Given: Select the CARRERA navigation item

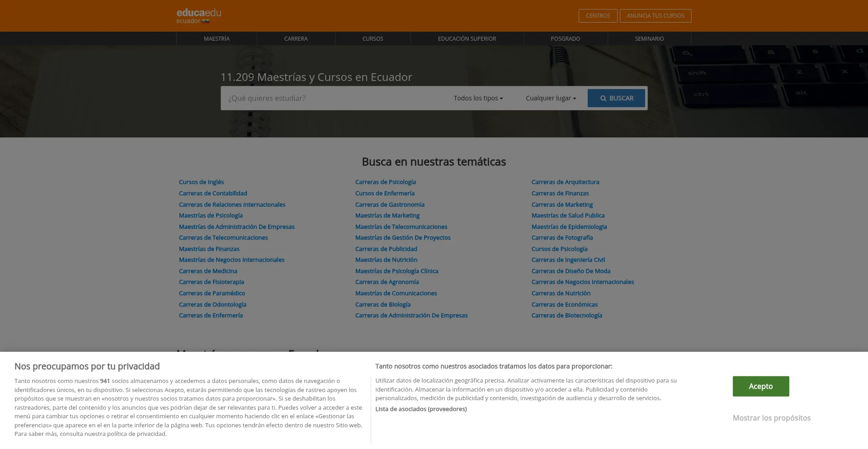Looking at the screenshot, I should pyautogui.click(x=296, y=39).
